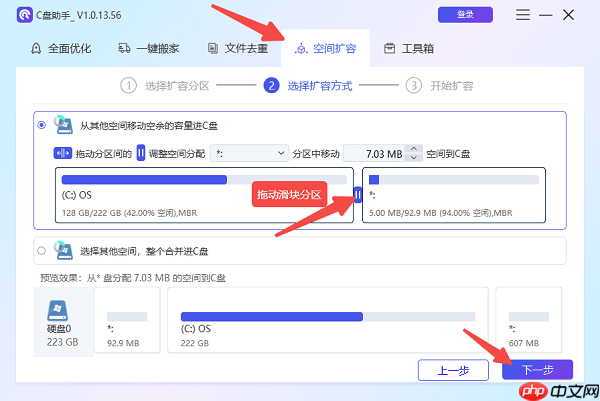The image size is (600, 401).
Task: Open the hamburger menu icon
Action: click(523, 15)
